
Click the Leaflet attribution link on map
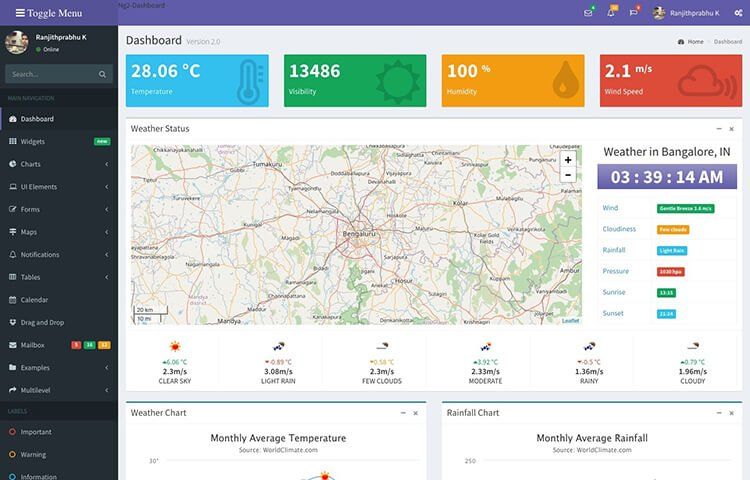point(571,321)
